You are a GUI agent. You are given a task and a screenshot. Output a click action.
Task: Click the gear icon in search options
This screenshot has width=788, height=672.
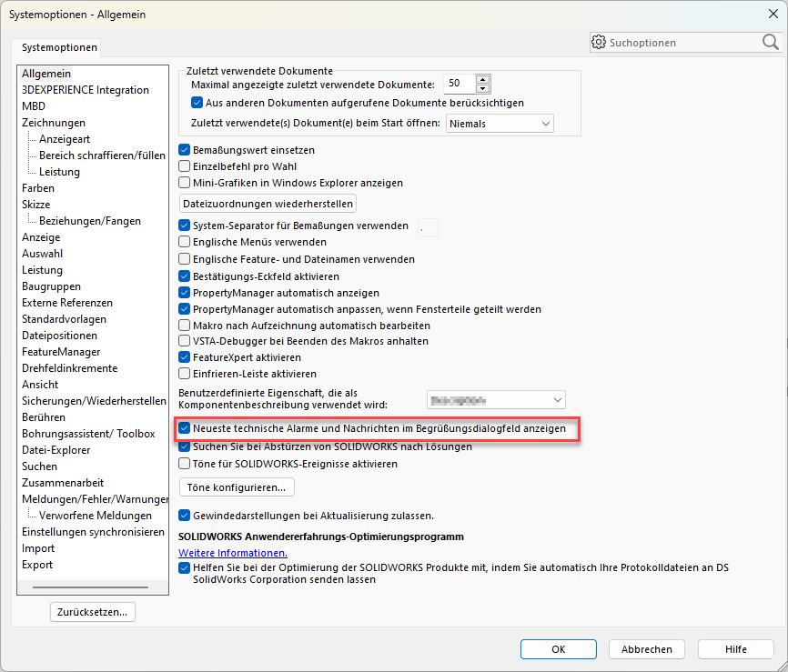[599, 42]
